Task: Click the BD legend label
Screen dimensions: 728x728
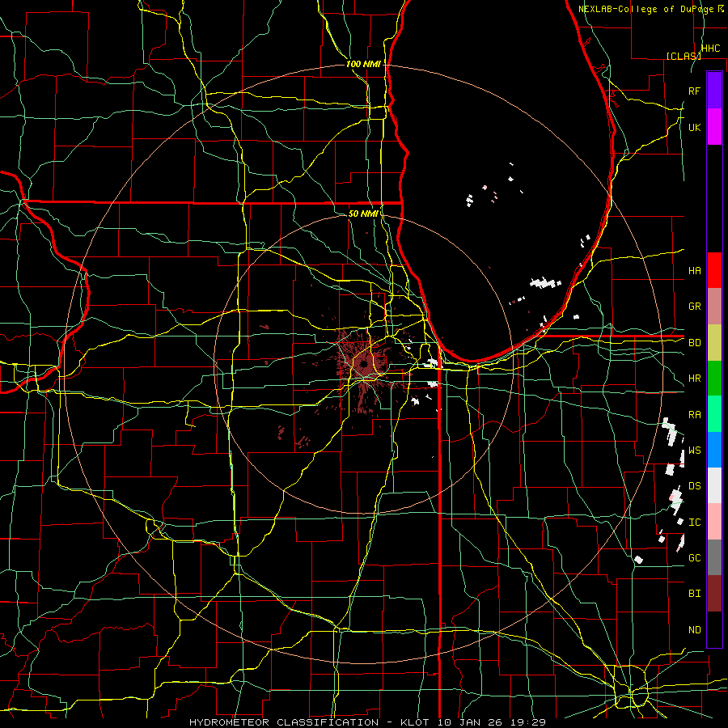Action: click(695, 343)
